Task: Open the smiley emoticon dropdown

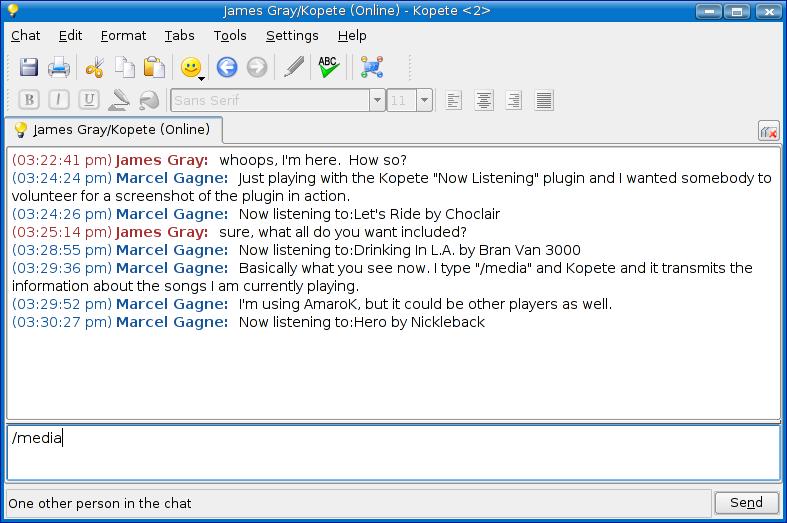Action: (191, 68)
